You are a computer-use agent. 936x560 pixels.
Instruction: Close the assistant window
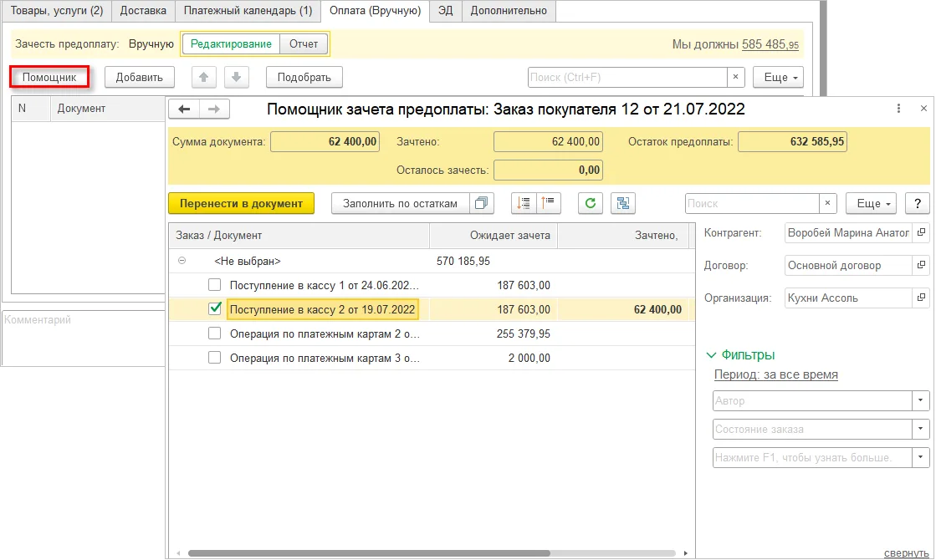coord(923,109)
